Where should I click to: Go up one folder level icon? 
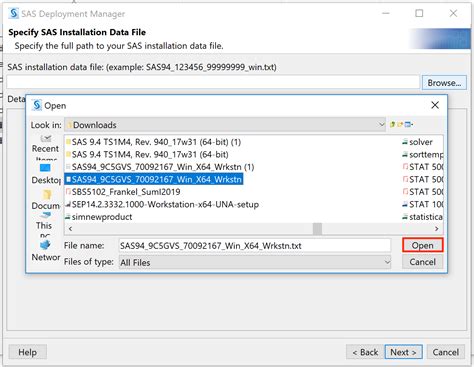(392, 124)
